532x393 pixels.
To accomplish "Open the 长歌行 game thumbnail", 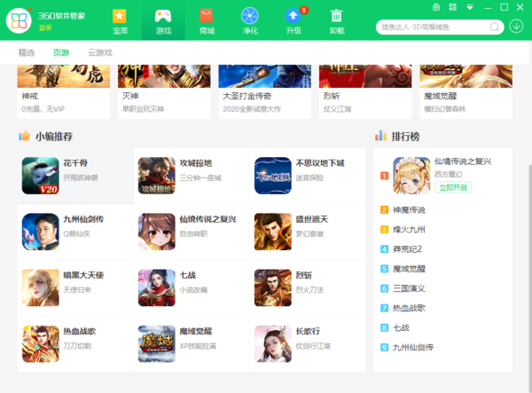I will tap(272, 343).
